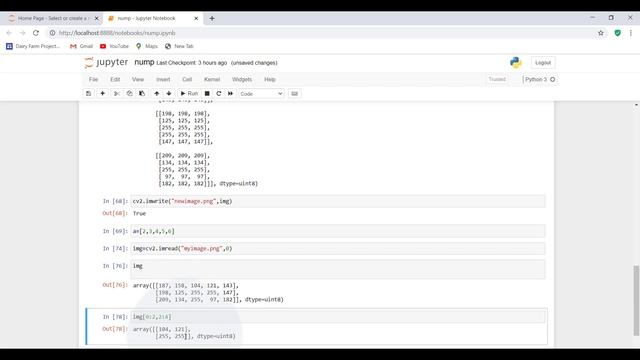Close the nump Jupyter Notebook tab
This screenshot has height=360, width=640.
pyautogui.click(x=196, y=18)
